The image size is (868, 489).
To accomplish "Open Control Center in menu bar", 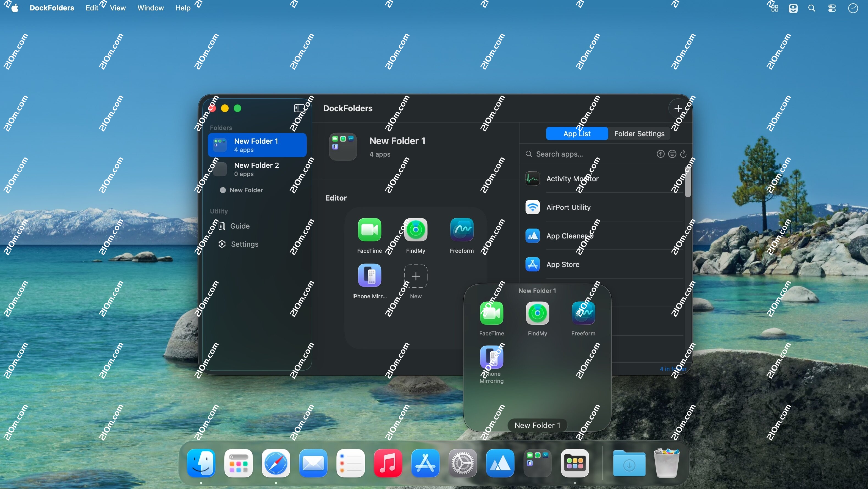I will pyautogui.click(x=832, y=8).
